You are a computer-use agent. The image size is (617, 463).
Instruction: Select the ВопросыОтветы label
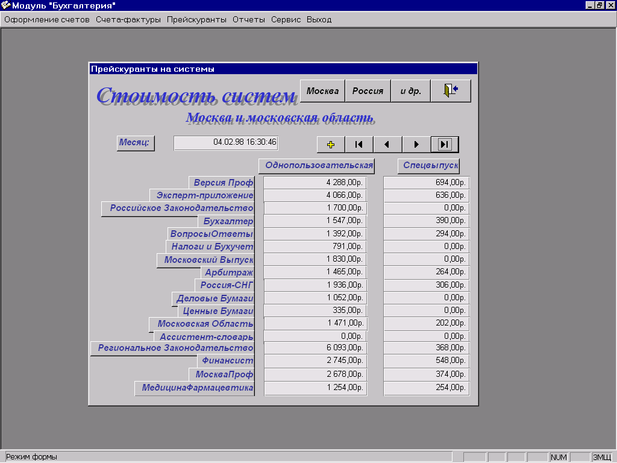coord(211,234)
